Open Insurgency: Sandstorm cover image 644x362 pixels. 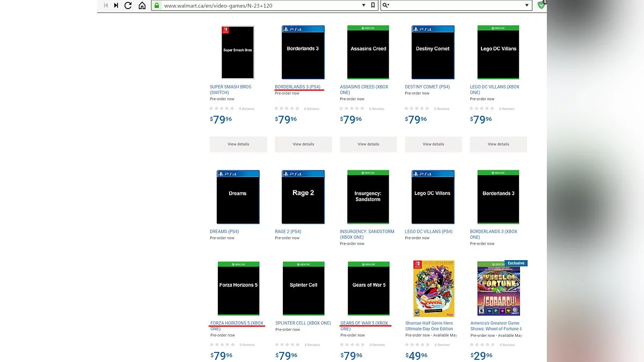(368, 197)
